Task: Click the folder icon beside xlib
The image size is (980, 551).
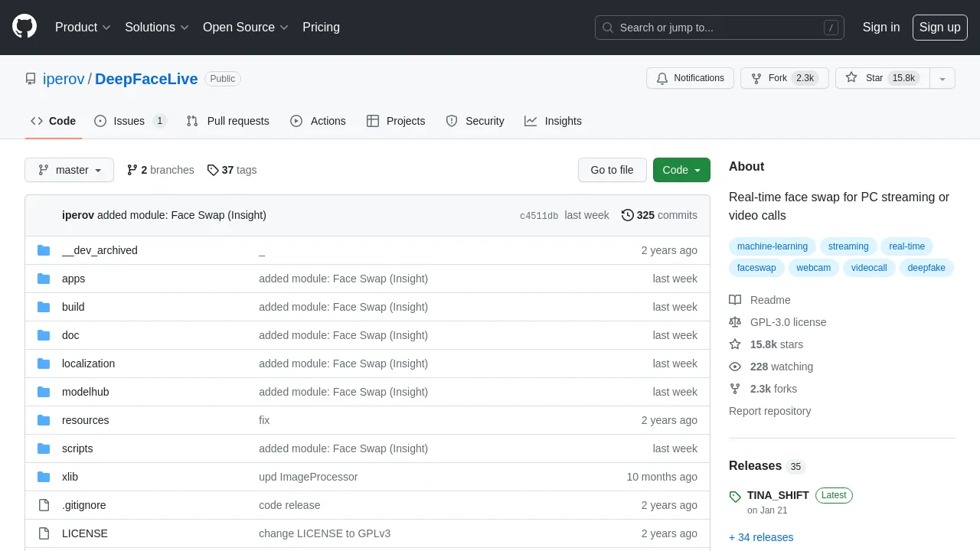Action: point(44,477)
